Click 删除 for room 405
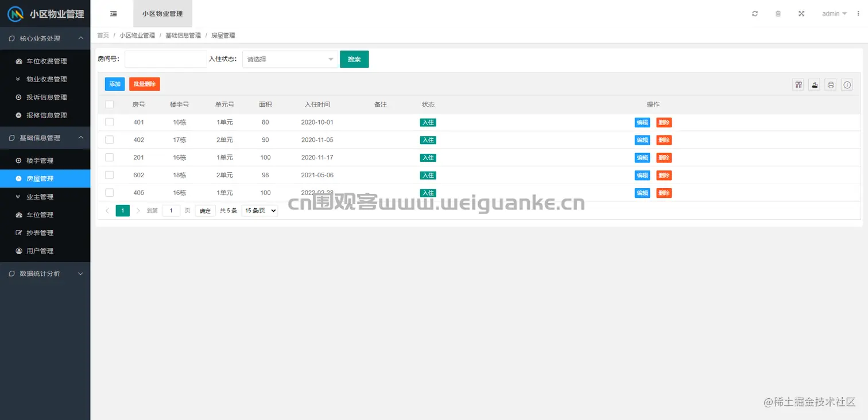Image resolution: width=868 pixels, height=420 pixels. pyautogui.click(x=664, y=193)
